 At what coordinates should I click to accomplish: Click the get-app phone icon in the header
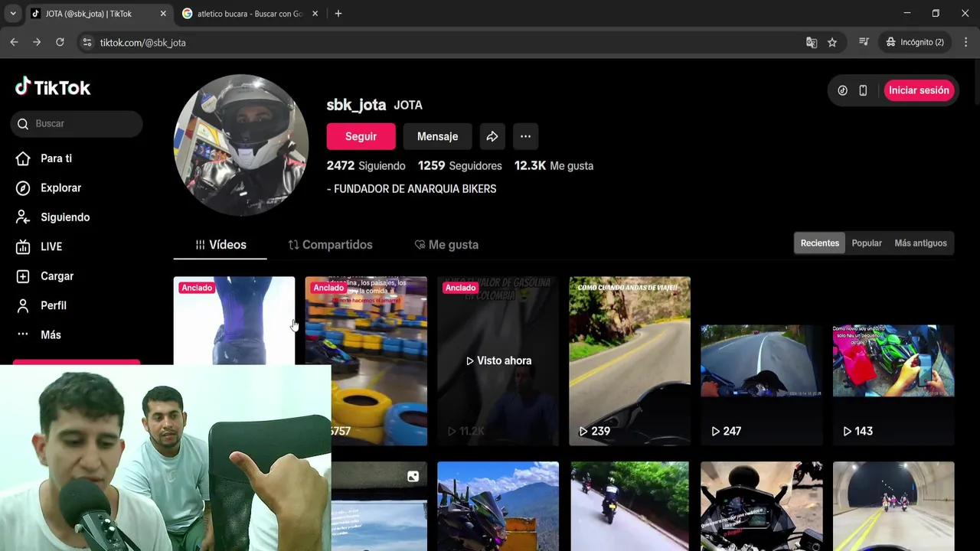[863, 90]
